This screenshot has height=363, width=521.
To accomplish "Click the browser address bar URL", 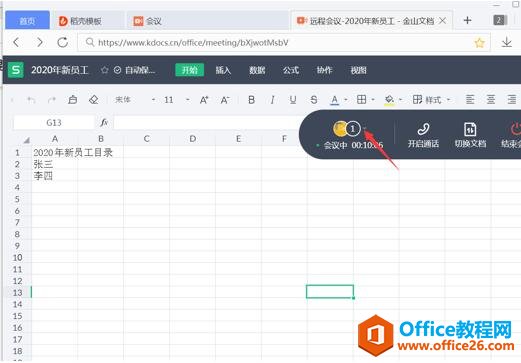I will (193, 43).
